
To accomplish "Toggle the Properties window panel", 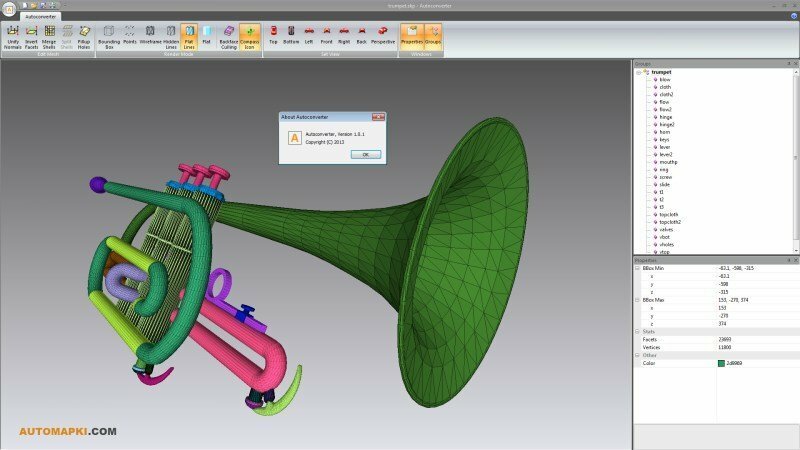I will (411, 37).
